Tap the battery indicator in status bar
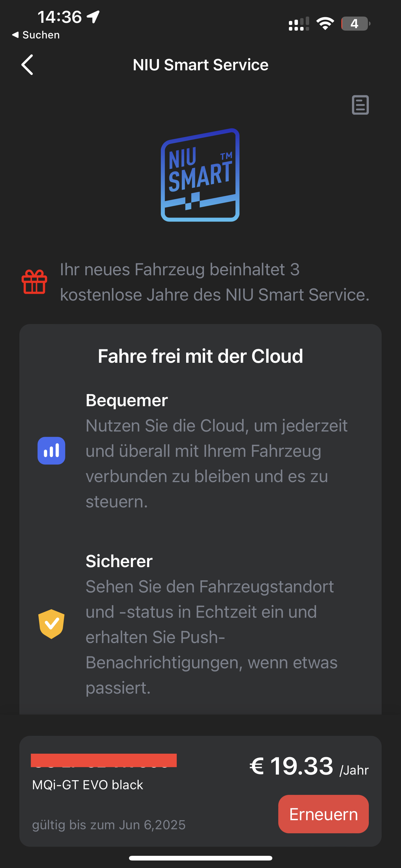Screen dimensions: 401x868 click(355, 23)
